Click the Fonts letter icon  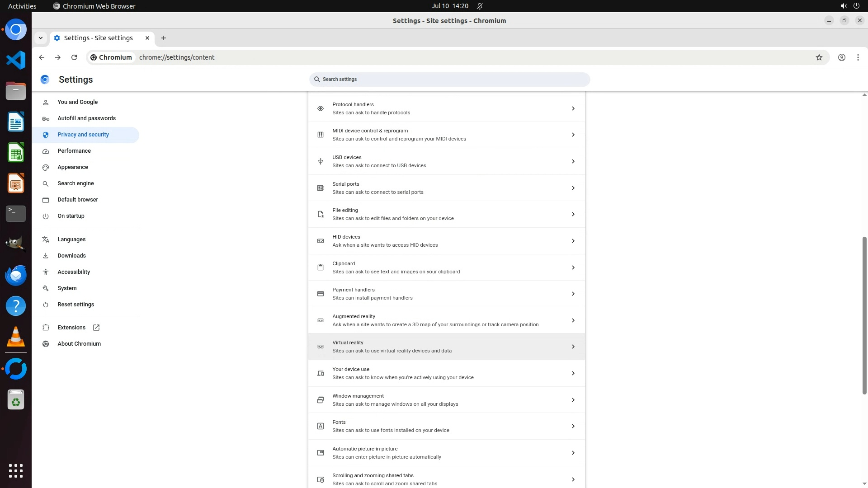pos(321,426)
